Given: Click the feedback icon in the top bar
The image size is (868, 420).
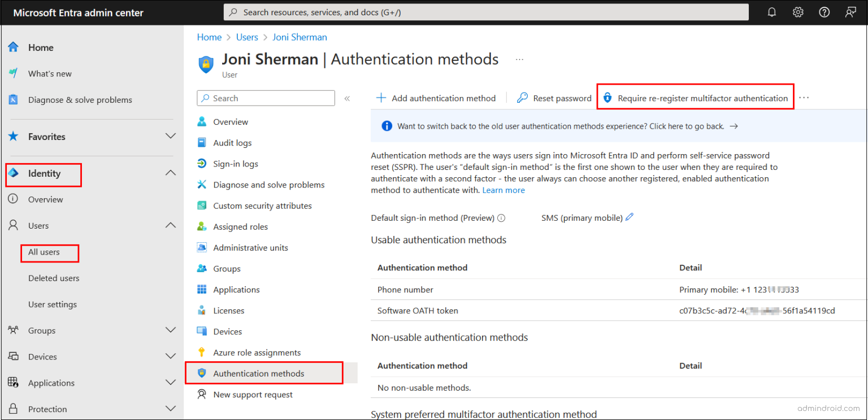Looking at the screenshot, I should pos(850,12).
